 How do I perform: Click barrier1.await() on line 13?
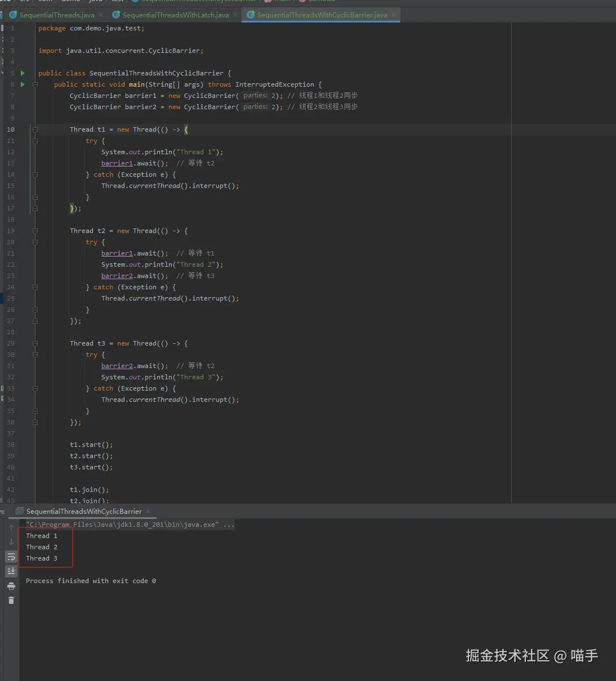(x=135, y=163)
